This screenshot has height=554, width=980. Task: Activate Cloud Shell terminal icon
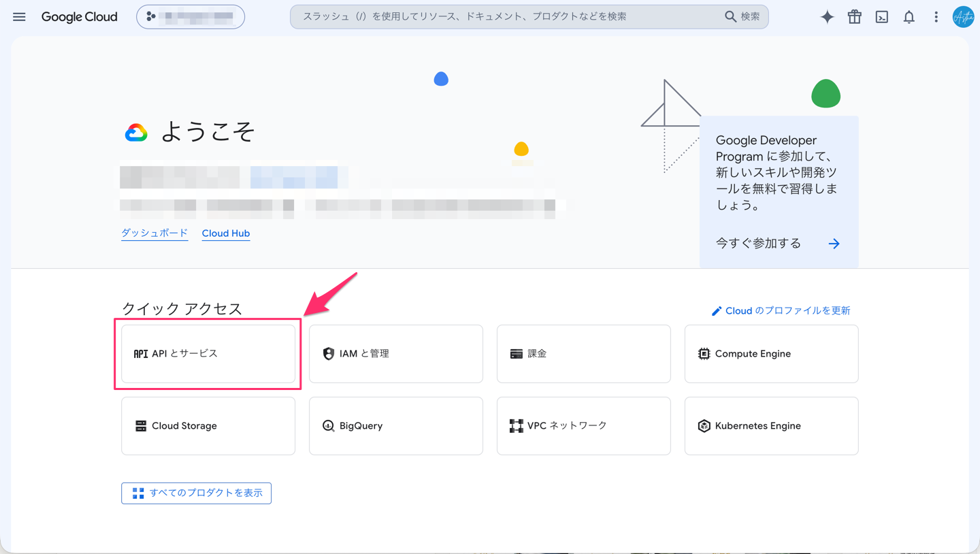coord(882,17)
